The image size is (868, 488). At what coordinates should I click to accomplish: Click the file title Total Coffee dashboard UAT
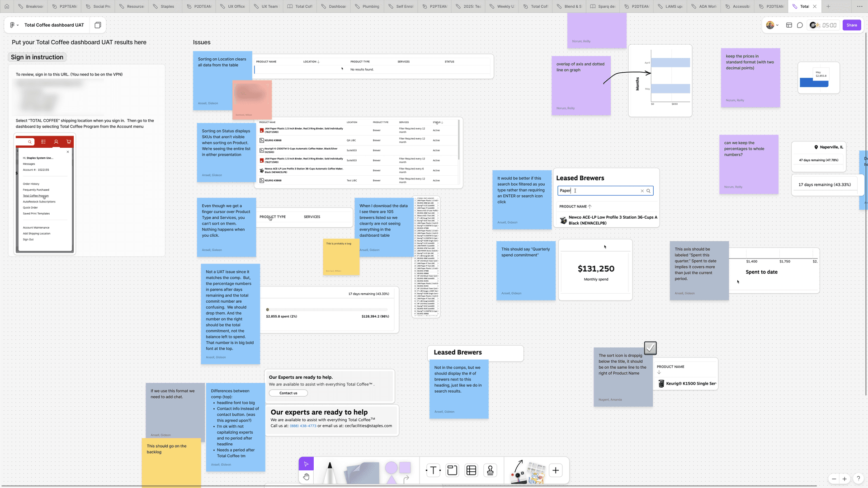[x=54, y=25]
